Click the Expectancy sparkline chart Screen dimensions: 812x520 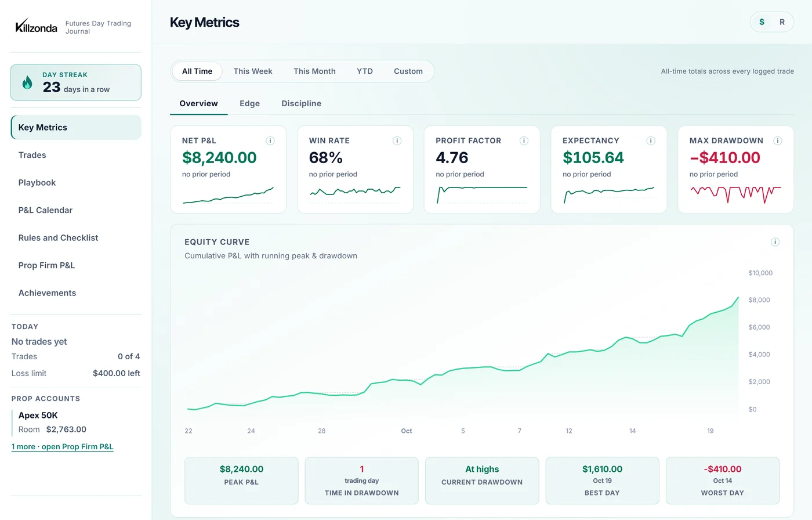click(609, 195)
